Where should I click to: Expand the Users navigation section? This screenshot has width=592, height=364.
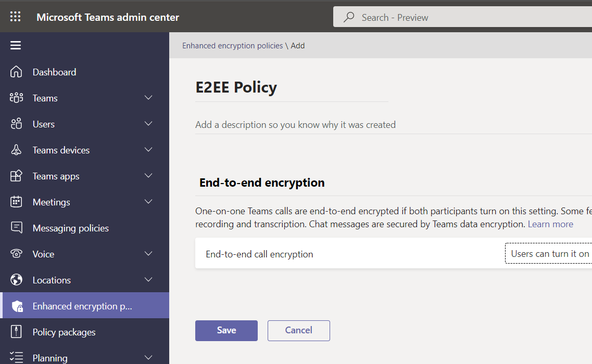tap(148, 124)
